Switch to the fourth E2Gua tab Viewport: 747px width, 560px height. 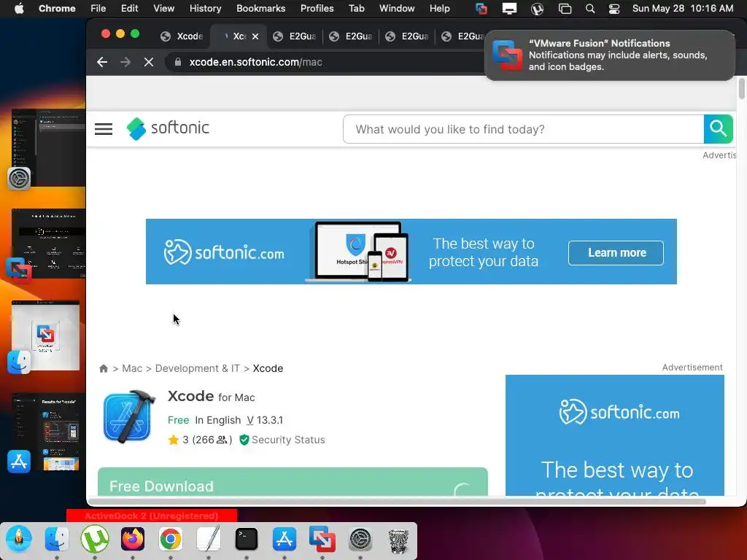[x=462, y=36]
